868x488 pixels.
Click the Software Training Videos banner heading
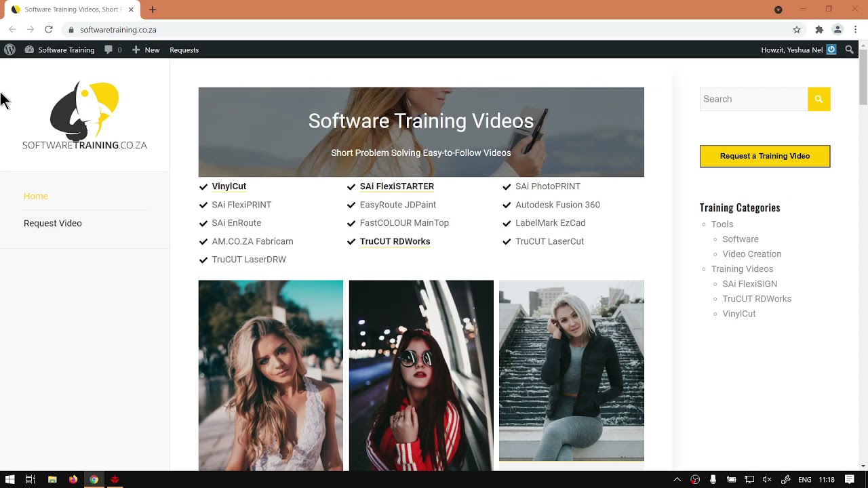(421, 121)
